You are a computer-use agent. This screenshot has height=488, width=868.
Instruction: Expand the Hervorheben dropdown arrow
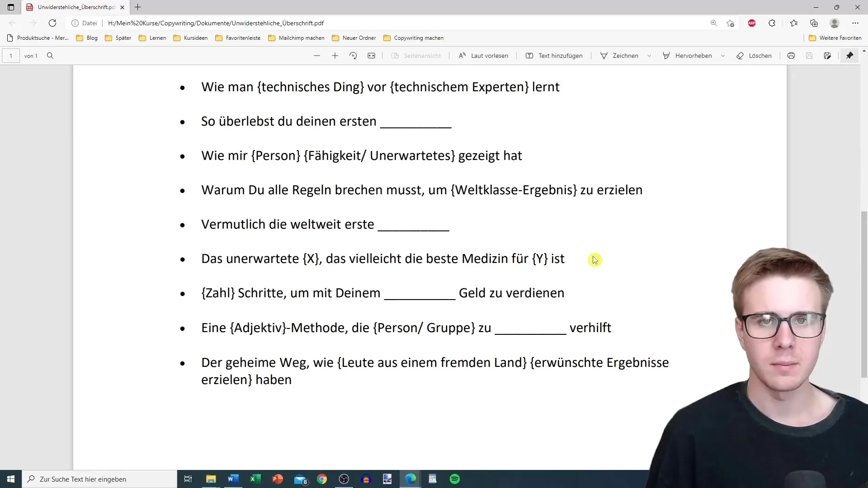[x=723, y=56]
